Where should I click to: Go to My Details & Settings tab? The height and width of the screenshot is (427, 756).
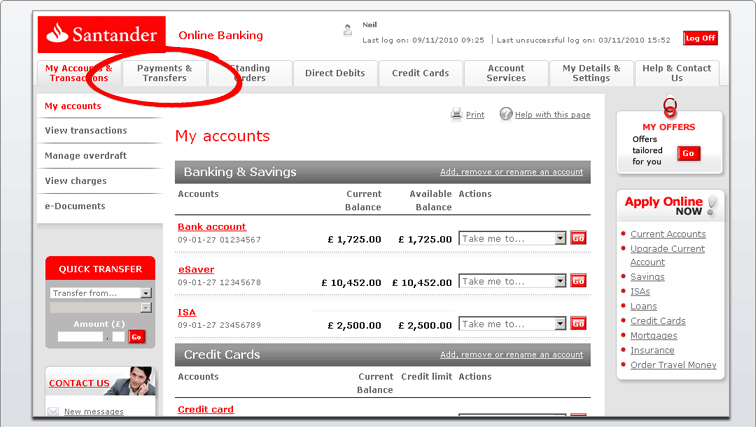coord(591,73)
